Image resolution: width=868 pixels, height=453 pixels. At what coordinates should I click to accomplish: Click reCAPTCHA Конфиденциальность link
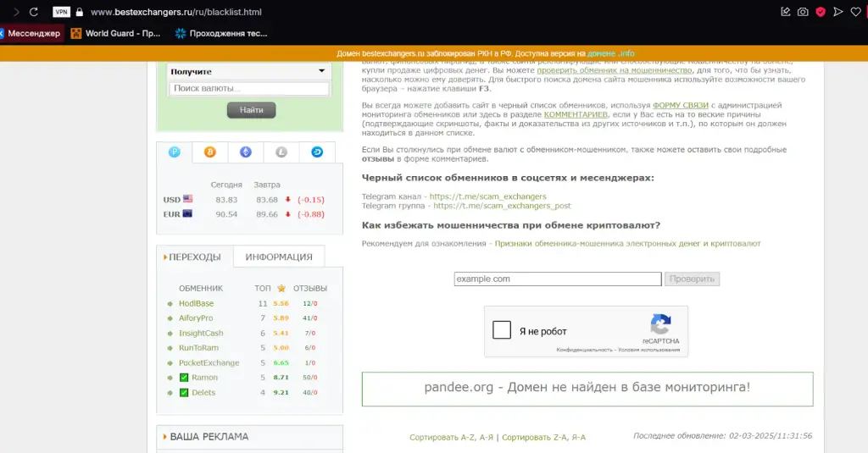(585, 350)
